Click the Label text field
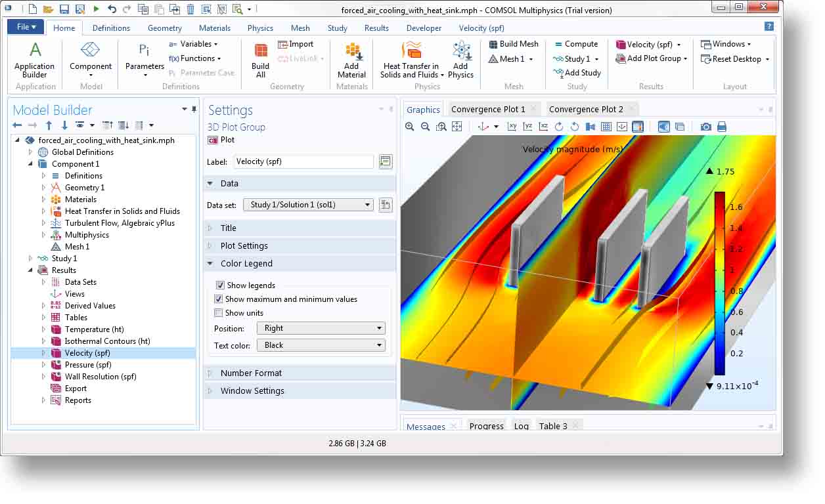Viewport: 825px width, 504px height. click(303, 161)
